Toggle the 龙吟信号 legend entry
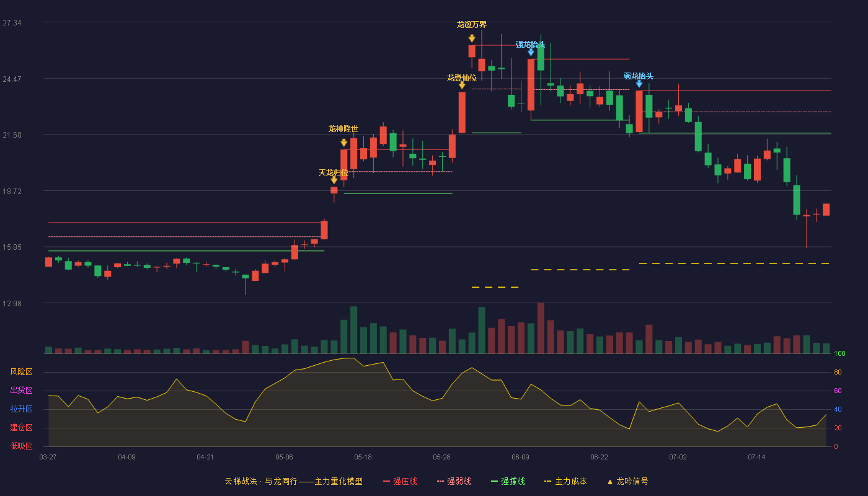The height and width of the screenshot is (496, 868). pyautogui.click(x=627, y=481)
